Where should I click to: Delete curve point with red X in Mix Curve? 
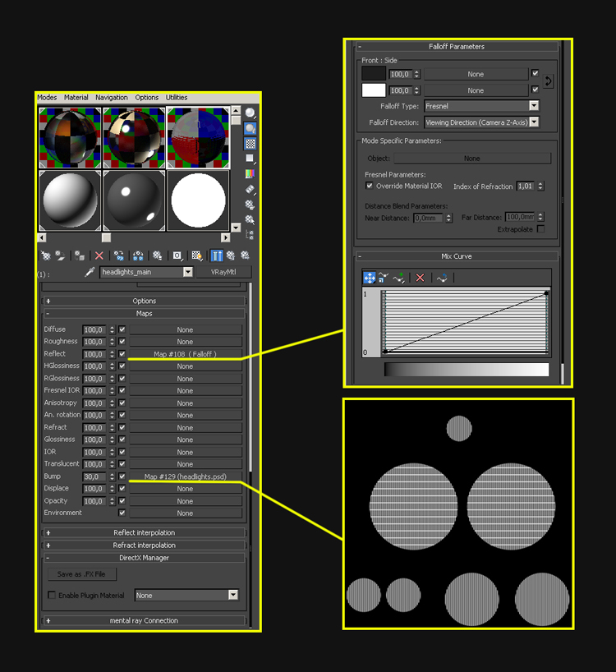point(420,278)
